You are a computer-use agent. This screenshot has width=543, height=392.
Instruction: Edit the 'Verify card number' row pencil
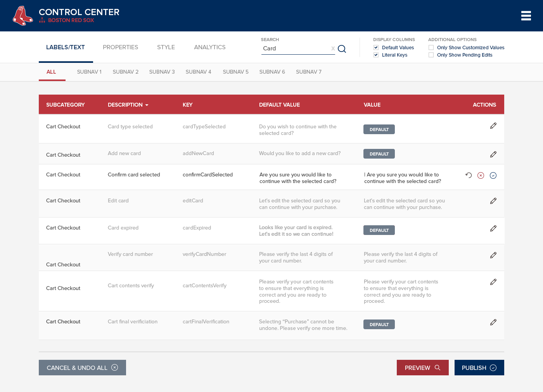(493, 255)
